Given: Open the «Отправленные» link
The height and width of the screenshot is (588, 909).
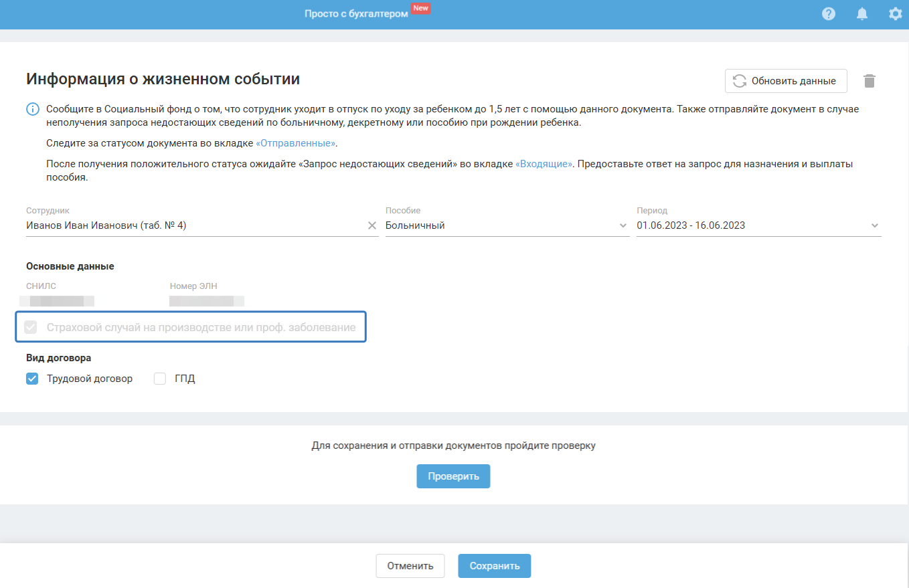Looking at the screenshot, I should pyautogui.click(x=296, y=143).
